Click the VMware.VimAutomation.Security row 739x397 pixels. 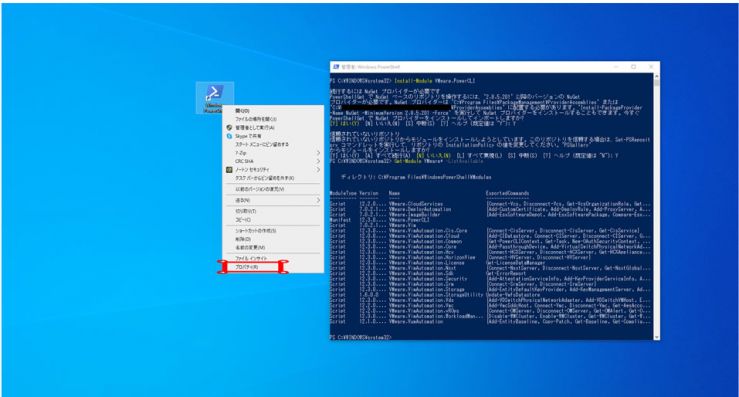tap(490, 279)
